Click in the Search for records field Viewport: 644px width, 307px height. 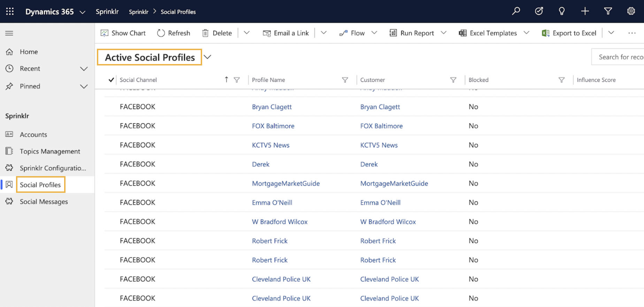coord(618,57)
